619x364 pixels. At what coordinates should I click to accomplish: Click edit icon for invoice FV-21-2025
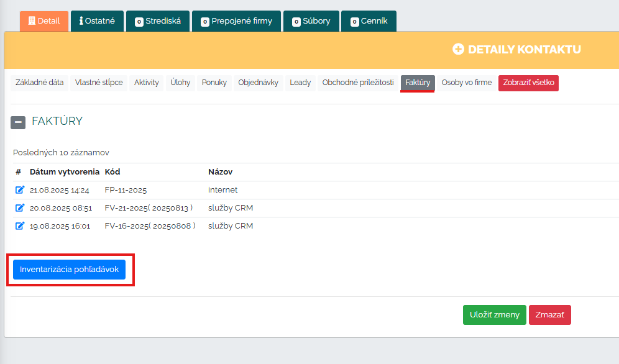(x=20, y=208)
